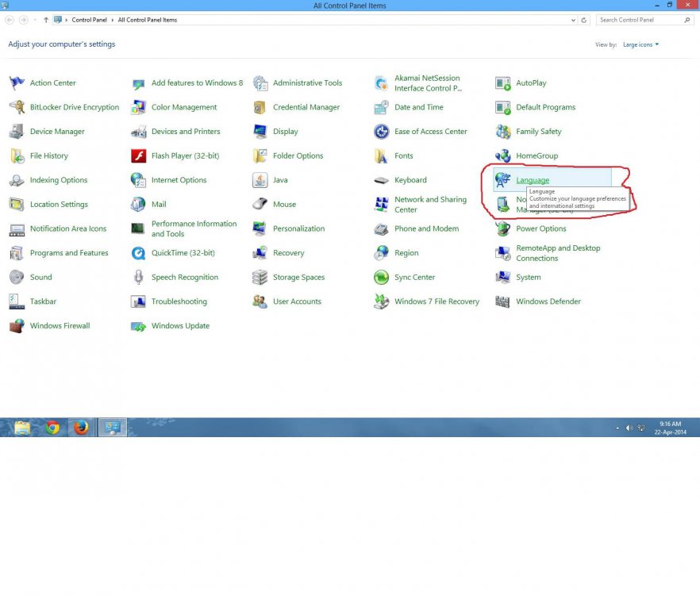Click the Sync Center green icon
The width and height of the screenshot is (700, 595).
(381, 278)
